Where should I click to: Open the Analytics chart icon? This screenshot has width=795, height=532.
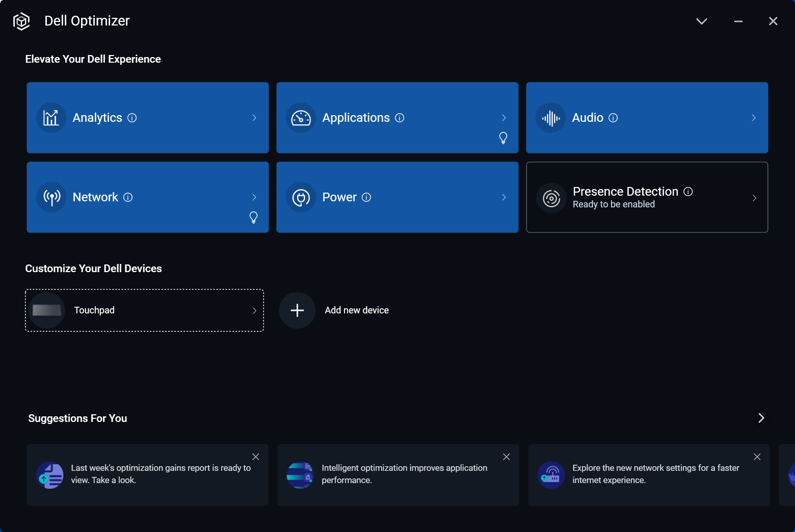pyautogui.click(x=51, y=118)
